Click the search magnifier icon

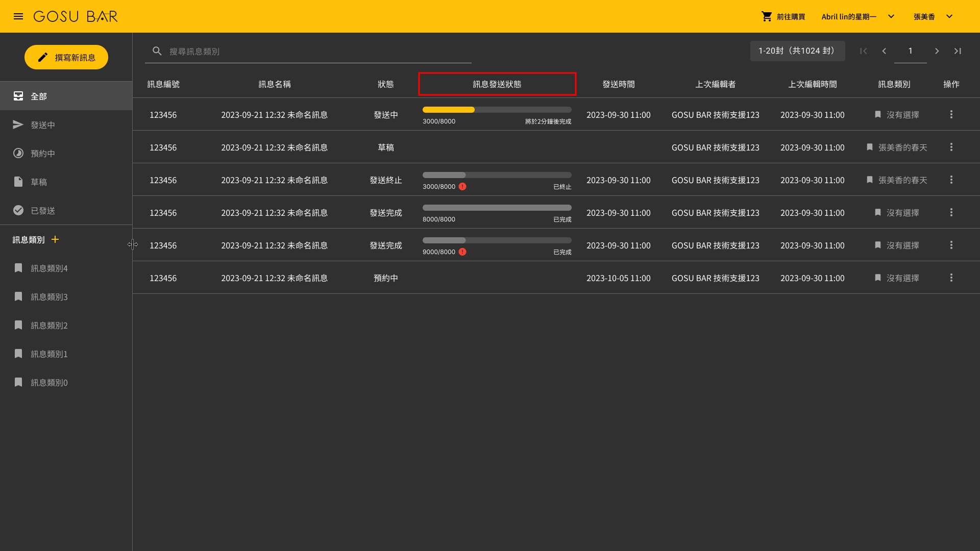pyautogui.click(x=157, y=51)
